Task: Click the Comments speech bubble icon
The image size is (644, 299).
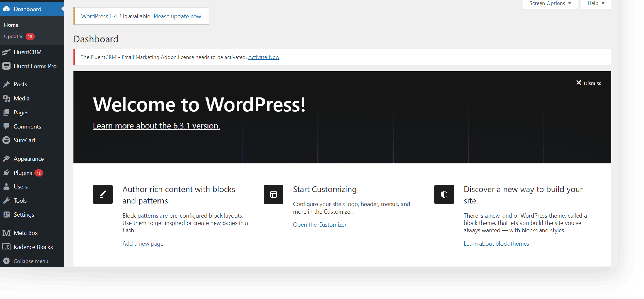Action: pyautogui.click(x=6, y=126)
